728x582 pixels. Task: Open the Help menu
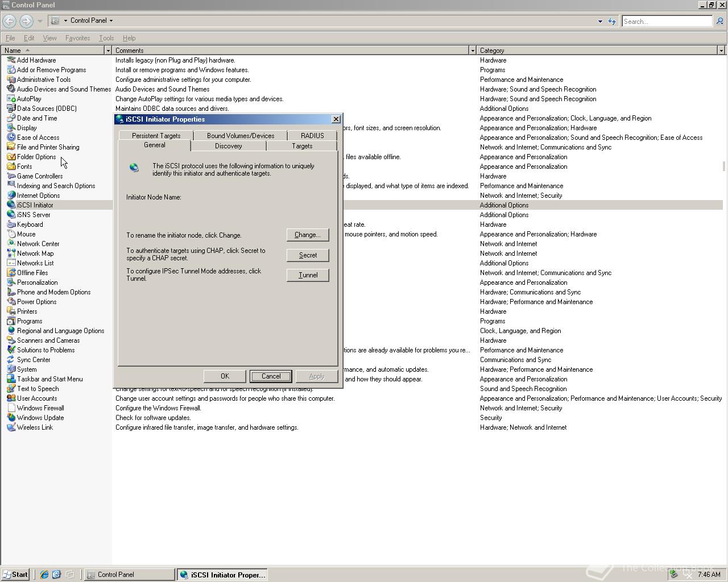[x=129, y=38]
